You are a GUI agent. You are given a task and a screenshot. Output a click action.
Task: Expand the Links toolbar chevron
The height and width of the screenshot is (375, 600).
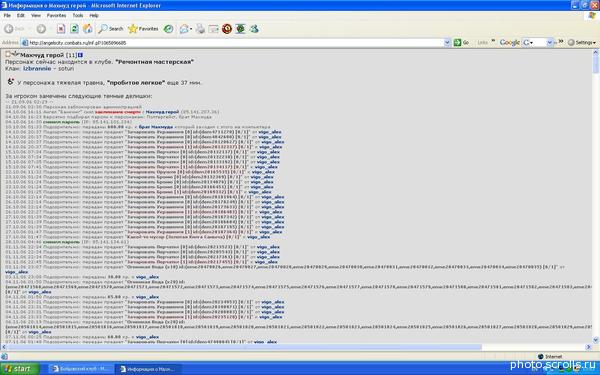click(x=493, y=41)
